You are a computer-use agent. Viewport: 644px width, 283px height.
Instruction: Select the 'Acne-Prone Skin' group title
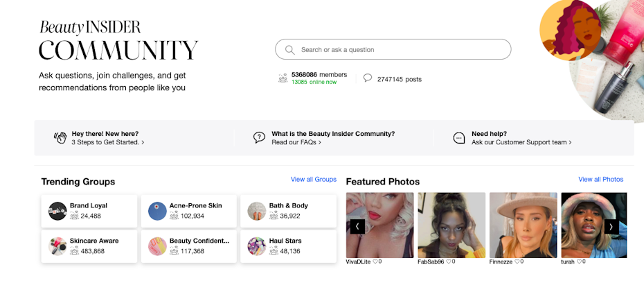pos(195,206)
